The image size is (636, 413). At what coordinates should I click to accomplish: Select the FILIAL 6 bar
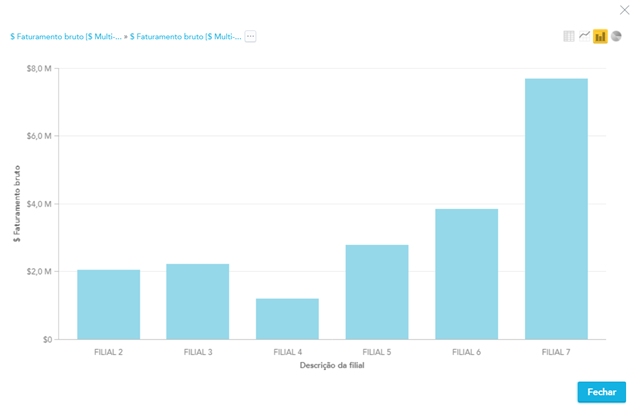466,274
